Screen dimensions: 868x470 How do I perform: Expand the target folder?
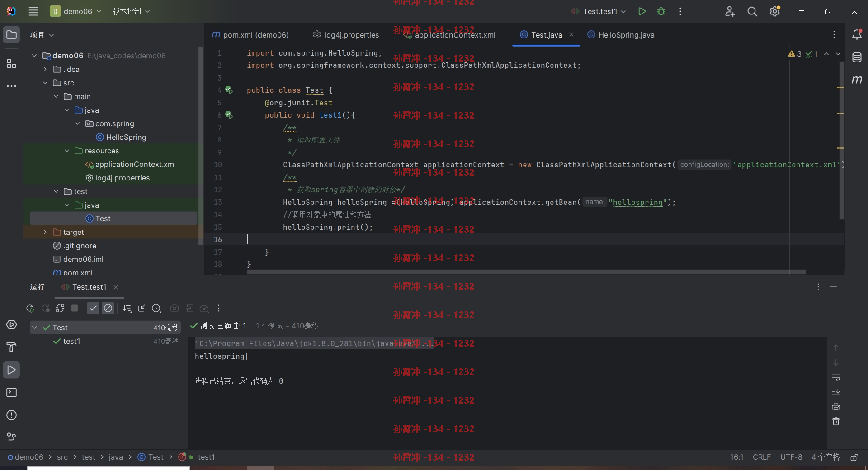pos(45,232)
